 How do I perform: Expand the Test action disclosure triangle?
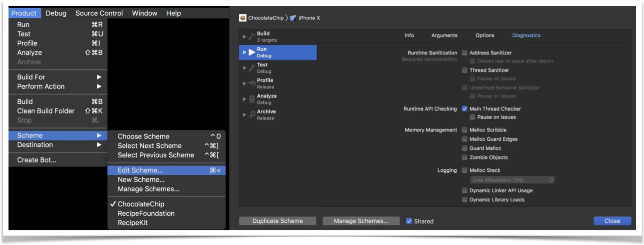[x=244, y=68]
